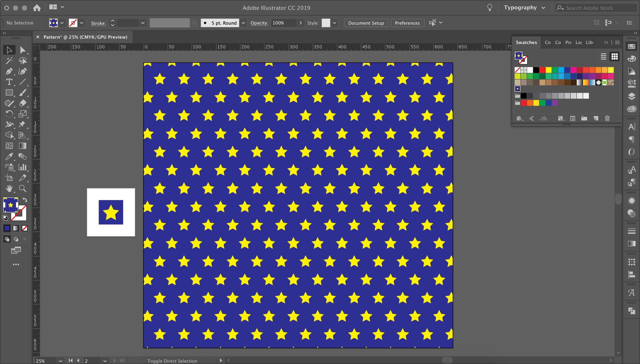Swap fill and stroke colors
Image resolution: width=640 pixels, height=364 pixels.
click(x=25, y=200)
